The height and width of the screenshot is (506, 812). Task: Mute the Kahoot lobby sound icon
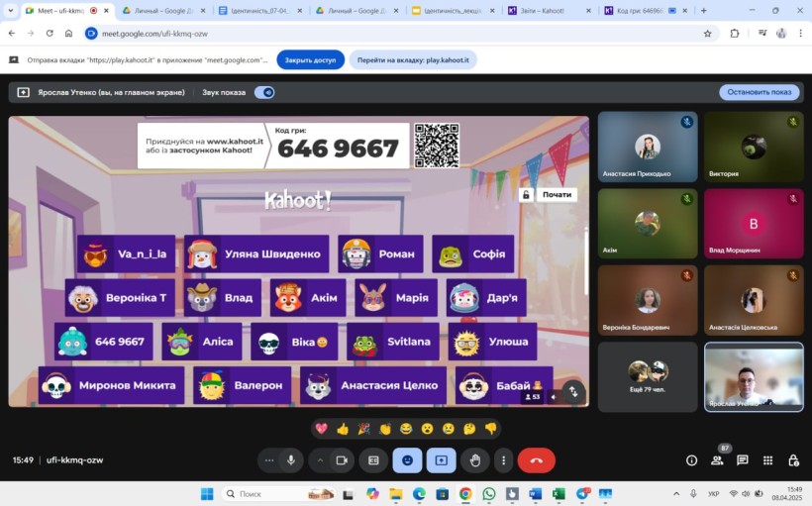pos(554,397)
